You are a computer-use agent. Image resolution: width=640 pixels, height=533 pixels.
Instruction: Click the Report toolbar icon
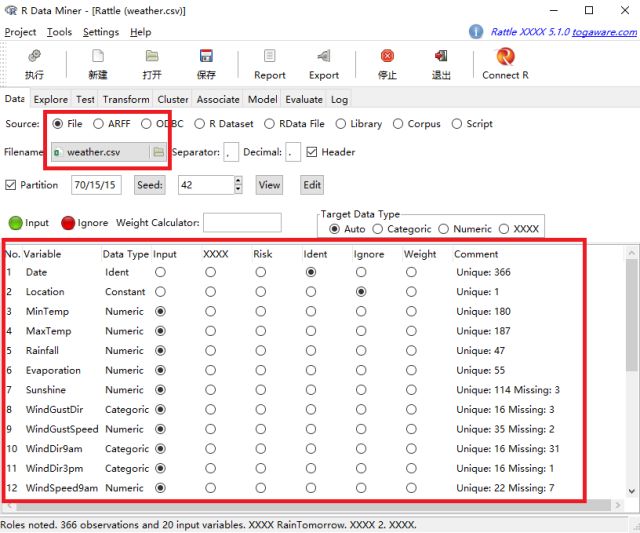pyautogui.click(x=269, y=56)
